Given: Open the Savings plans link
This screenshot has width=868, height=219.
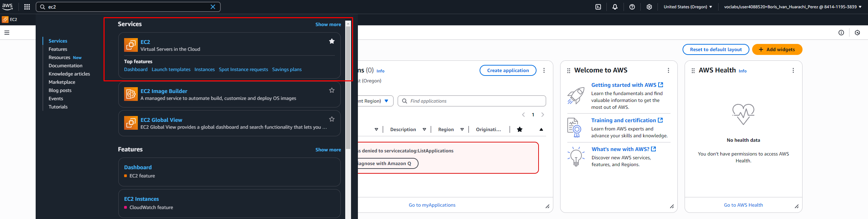Looking at the screenshot, I should pyautogui.click(x=287, y=69).
